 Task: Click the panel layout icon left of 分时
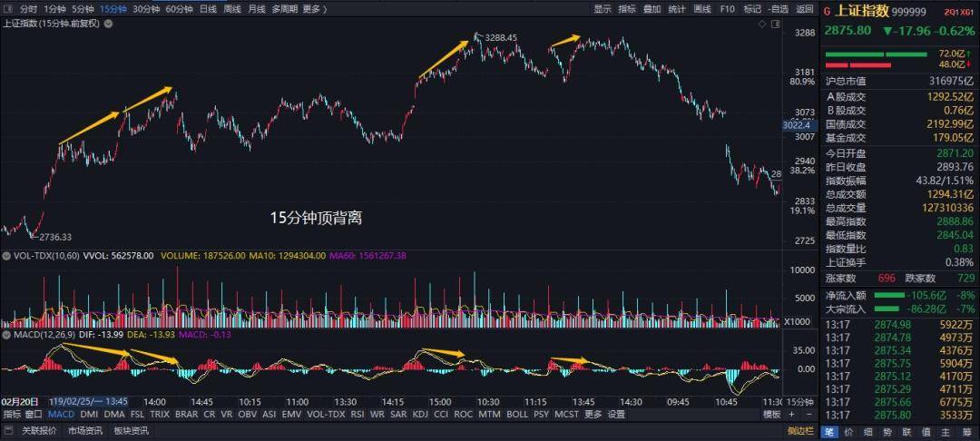pyautogui.click(x=7, y=9)
